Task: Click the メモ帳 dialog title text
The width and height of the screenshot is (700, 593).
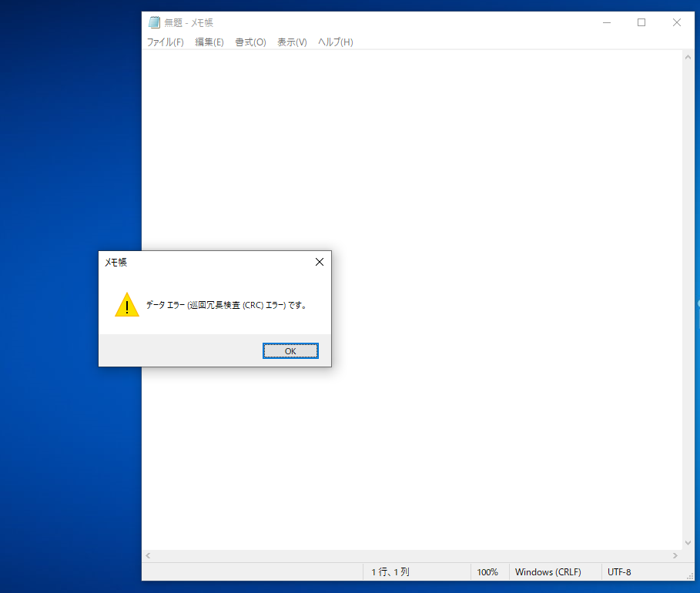Action: click(116, 262)
